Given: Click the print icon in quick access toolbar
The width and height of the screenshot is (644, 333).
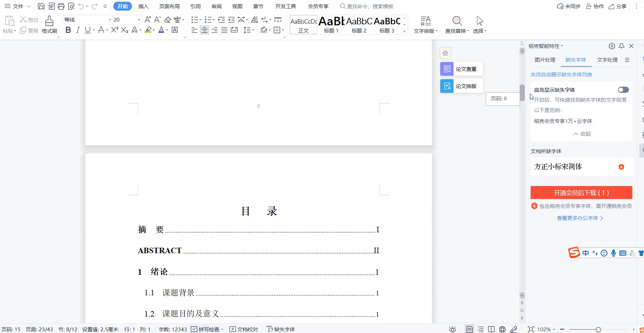Looking at the screenshot, I should [x=61, y=6].
